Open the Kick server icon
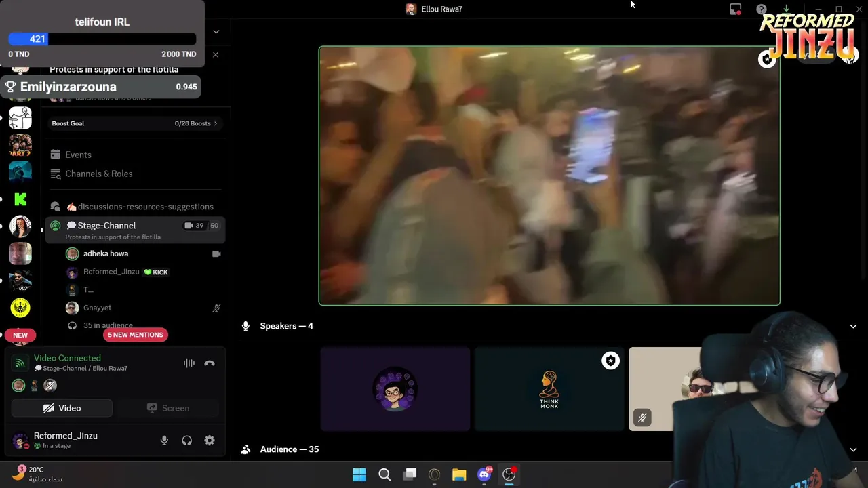The height and width of the screenshot is (488, 868). tap(20, 199)
